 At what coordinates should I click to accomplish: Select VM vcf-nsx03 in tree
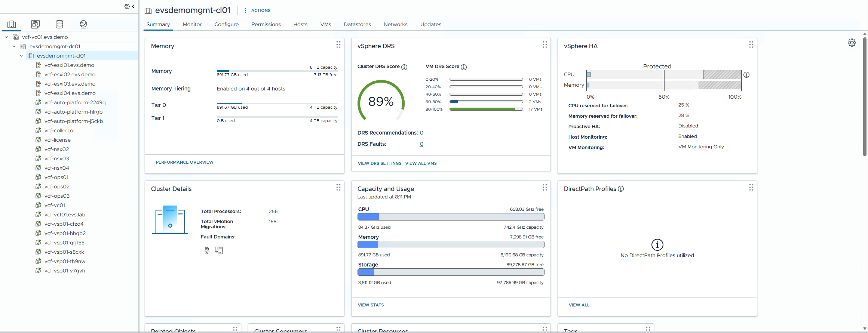(x=57, y=158)
